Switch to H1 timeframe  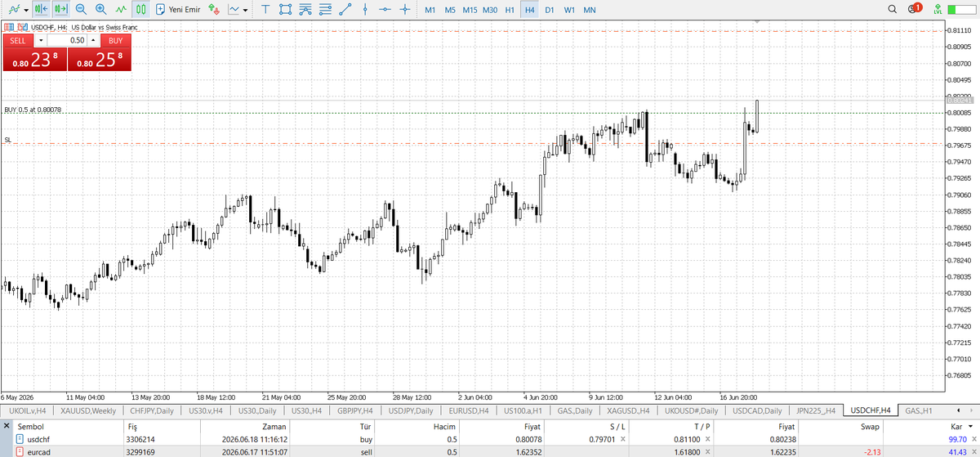[x=510, y=10]
